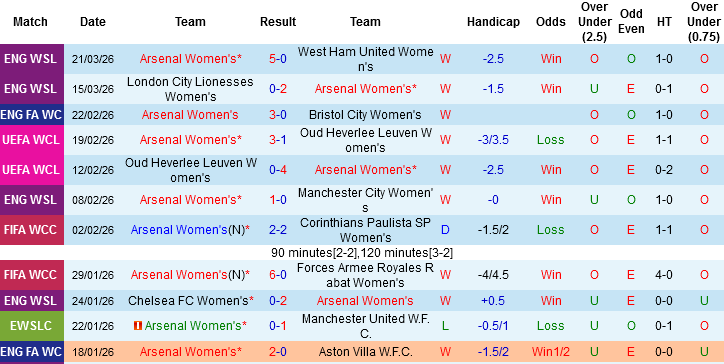
Task: Open the Aston Villa W.F.C. team page
Action: 365,352
